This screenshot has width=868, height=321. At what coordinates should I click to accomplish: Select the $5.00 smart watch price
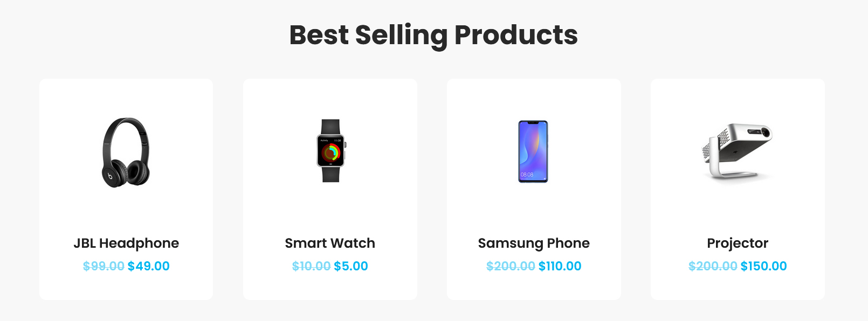(351, 266)
